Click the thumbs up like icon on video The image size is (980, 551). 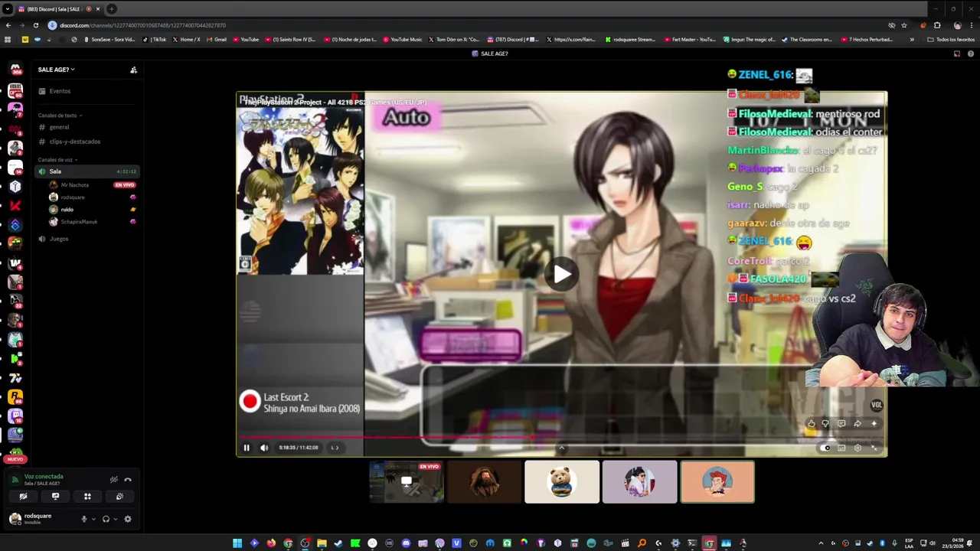[812, 423]
